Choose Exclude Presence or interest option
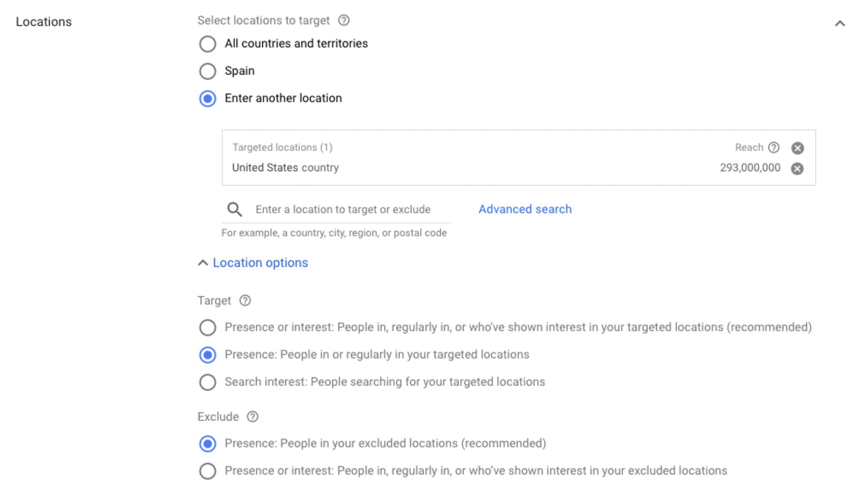 [x=207, y=471]
